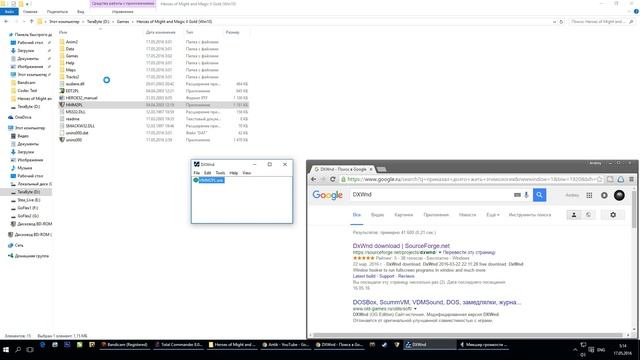Select the EDT2PL application icon

point(62,91)
